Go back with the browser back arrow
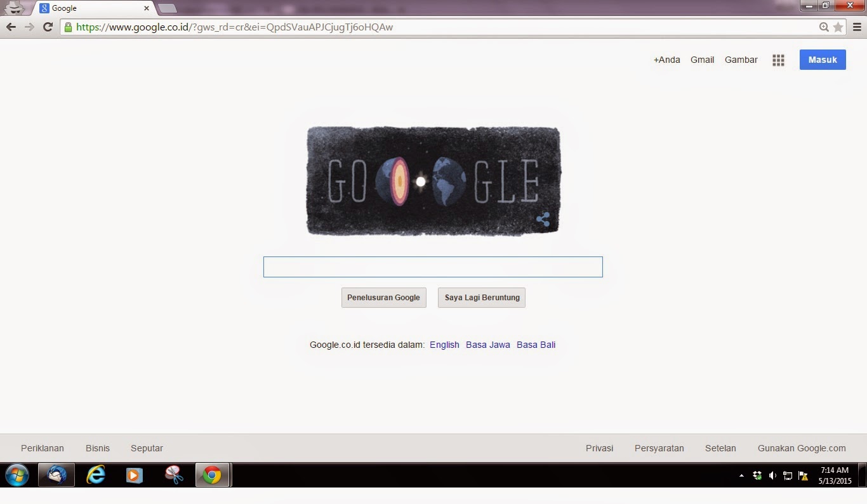Image resolution: width=867 pixels, height=504 pixels. pyautogui.click(x=11, y=27)
